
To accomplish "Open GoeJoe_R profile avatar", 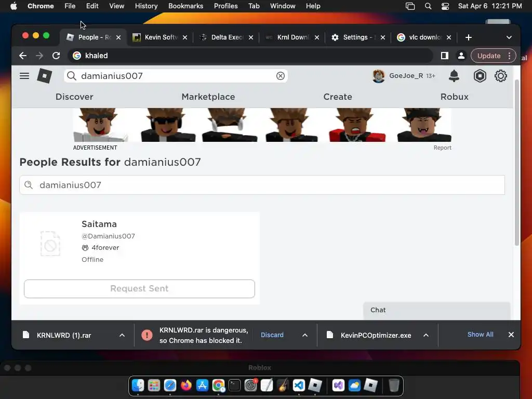I will point(378,76).
